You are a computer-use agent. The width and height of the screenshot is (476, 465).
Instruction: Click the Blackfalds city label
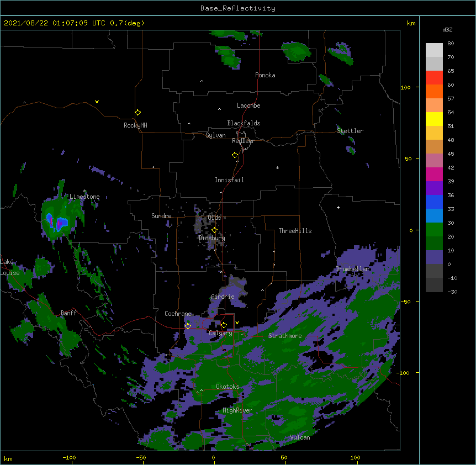coord(244,123)
